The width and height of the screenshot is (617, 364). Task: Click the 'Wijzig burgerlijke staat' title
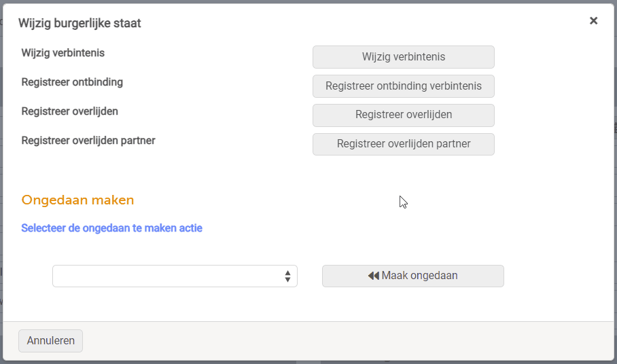coord(80,23)
